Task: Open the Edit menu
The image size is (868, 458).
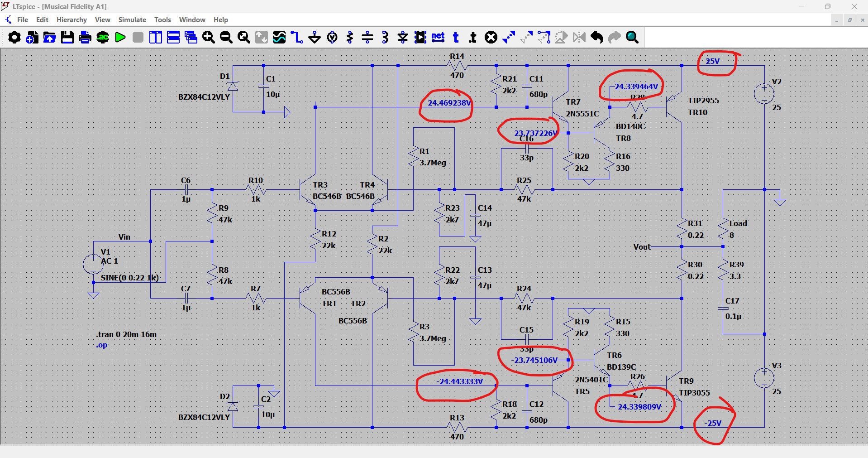Action: (42, 20)
